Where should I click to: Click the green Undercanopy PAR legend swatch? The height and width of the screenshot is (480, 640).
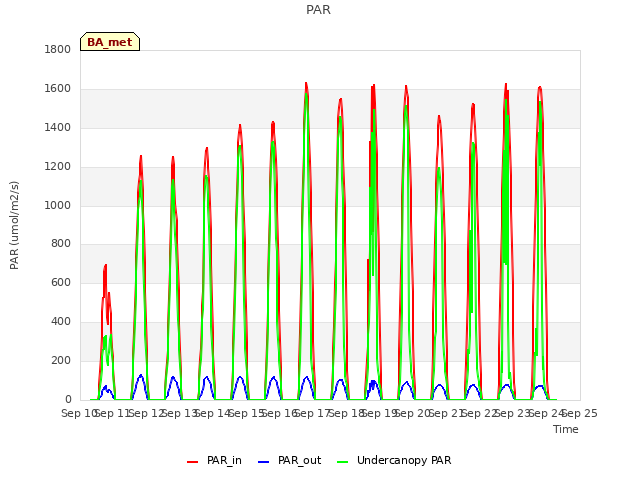[x=343, y=462]
